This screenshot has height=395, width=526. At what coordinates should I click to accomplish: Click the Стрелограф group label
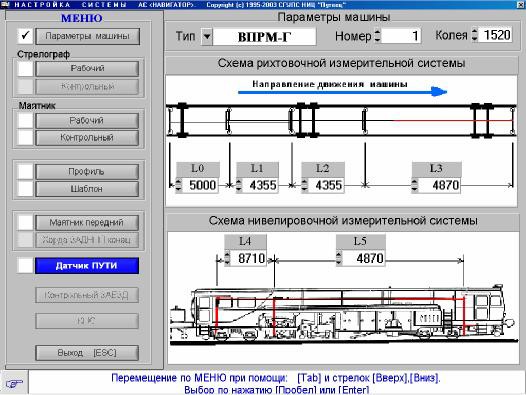coord(44,54)
